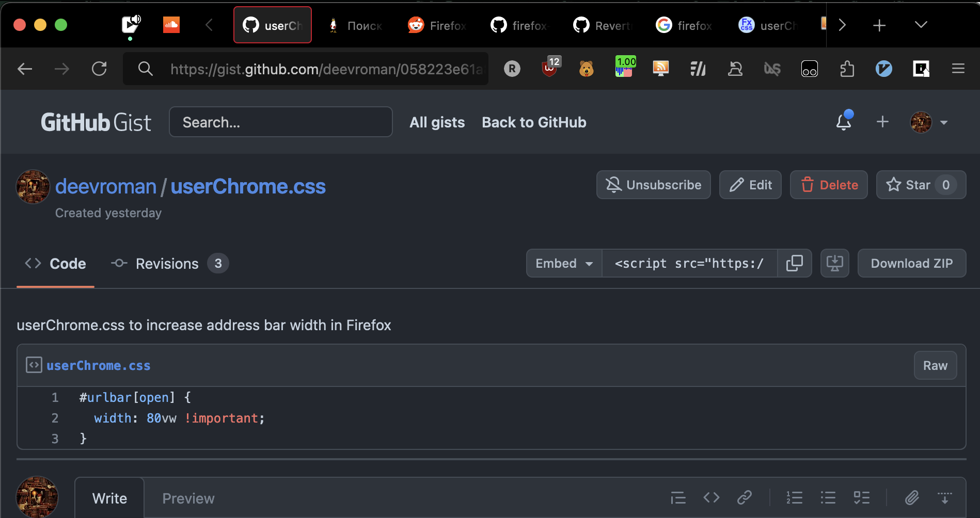Screen dimensions: 980x518
Task: Click the Edit gist button
Action: (x=750, y=185)
